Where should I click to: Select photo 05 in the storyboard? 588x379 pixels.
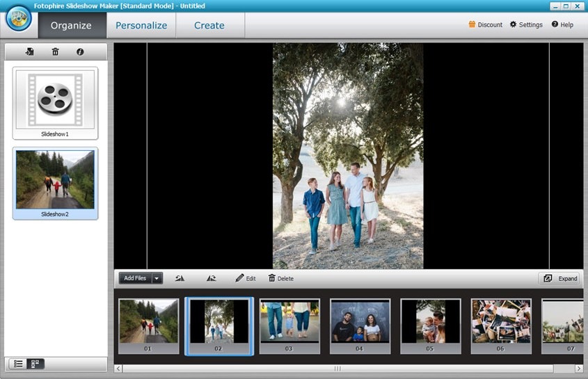[431, 326]
